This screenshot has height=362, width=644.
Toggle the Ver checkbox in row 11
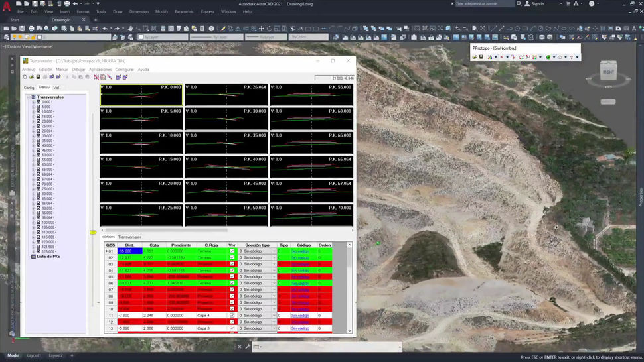pos(232,315)
